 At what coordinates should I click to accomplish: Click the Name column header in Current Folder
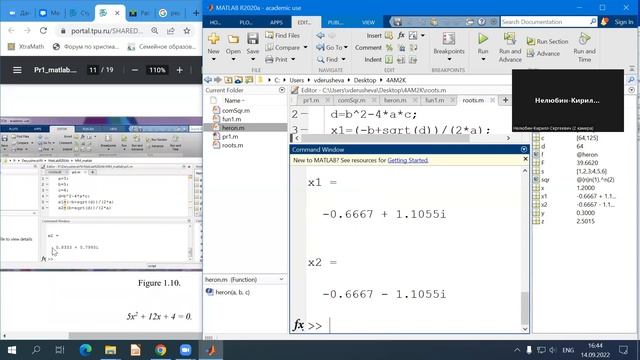click(x=235, y=100)
